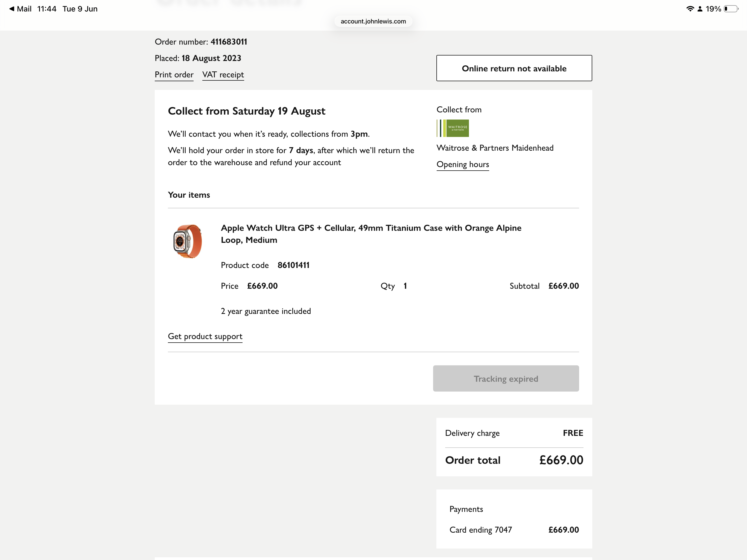Viewport: 747px width, 560px height.
Task: Tap the order number 411683011
Action: pyautogui.click(x=229, y=42)
